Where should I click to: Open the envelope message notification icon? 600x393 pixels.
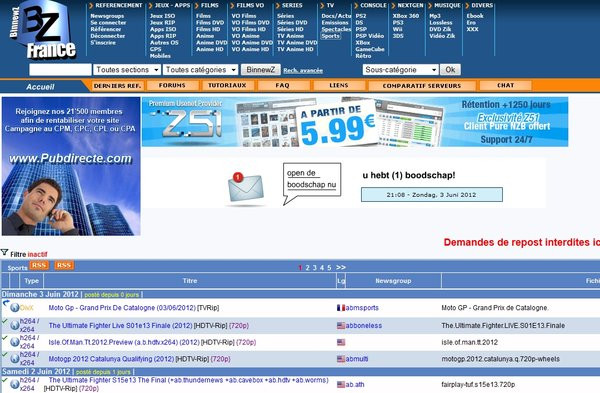pyautogui.click(x=245, y=187)
